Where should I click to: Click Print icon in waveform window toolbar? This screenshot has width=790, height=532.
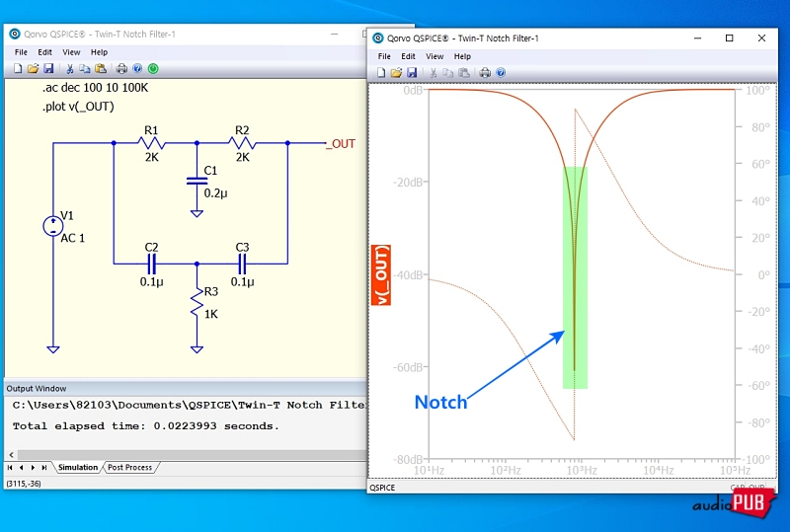pos(485,73)
